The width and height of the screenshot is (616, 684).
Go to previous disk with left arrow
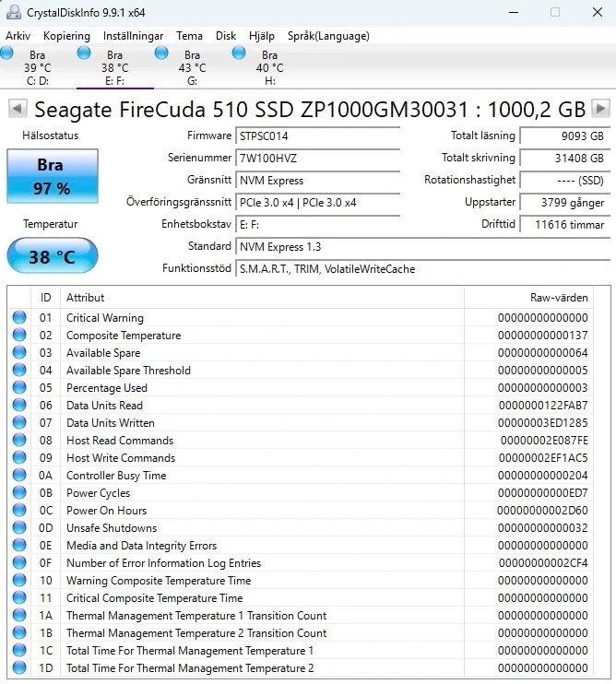[18, 108]
